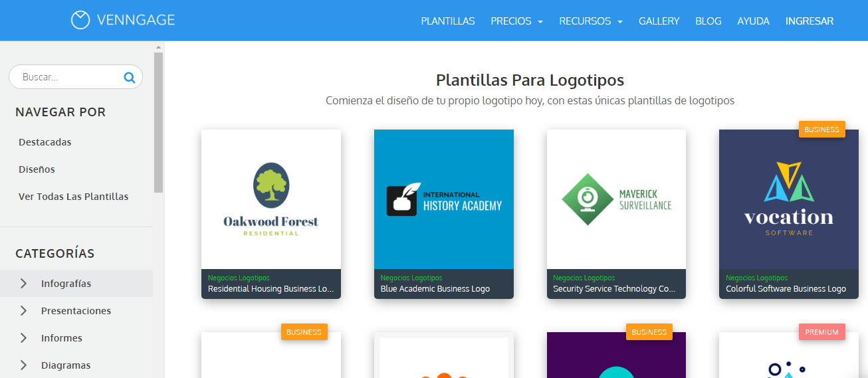Click the PREMIUM badge on bottom-right template
Image resolution: width=868 pixels, height=378 pixels.
point(821,332)
